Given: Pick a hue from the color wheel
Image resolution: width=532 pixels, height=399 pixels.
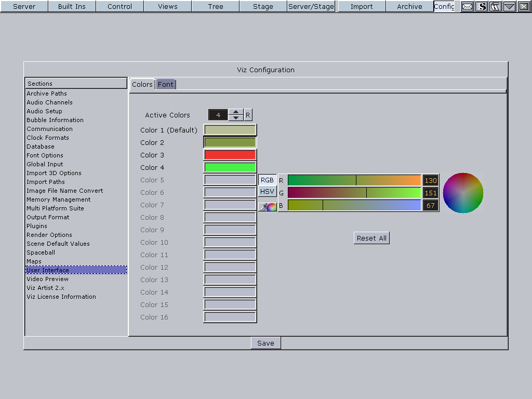Looking at the screenshot, I should tap(463, 193).
